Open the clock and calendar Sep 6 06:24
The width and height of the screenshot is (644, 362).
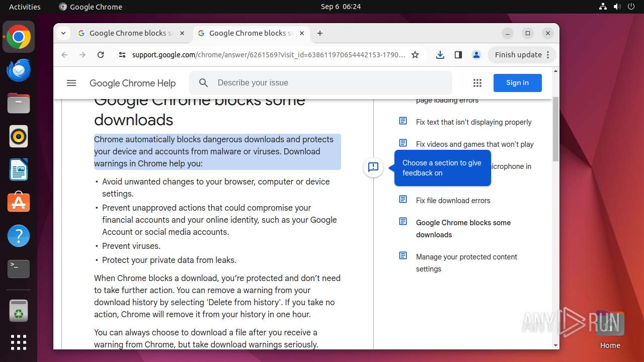pyautogui.click(x=341, y=7)
